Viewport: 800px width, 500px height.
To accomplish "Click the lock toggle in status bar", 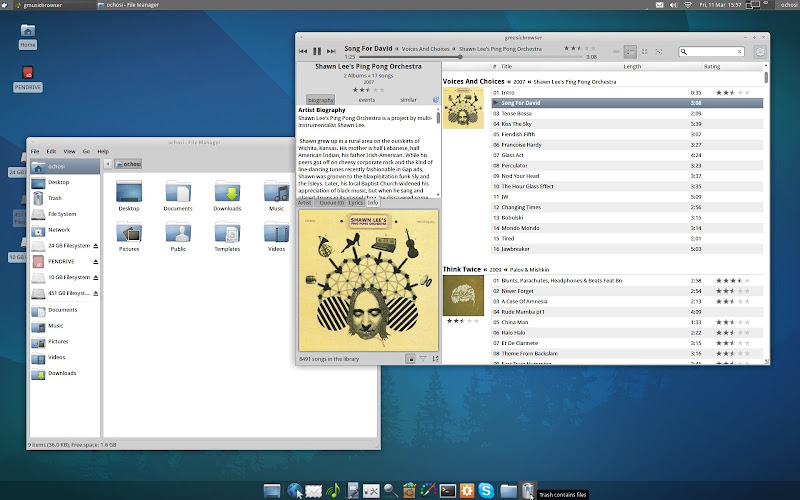I will pyautogui.click(x=410, y=358).
